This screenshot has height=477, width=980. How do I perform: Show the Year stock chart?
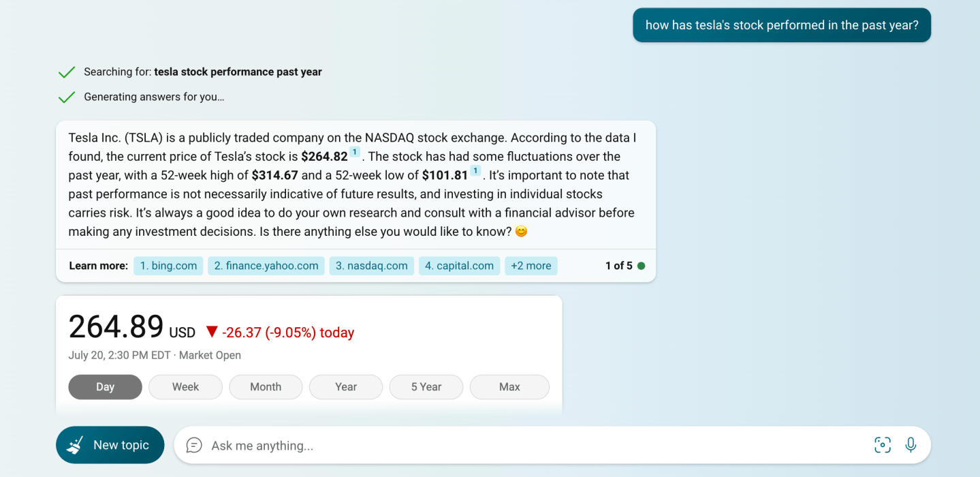coord(346,387)
